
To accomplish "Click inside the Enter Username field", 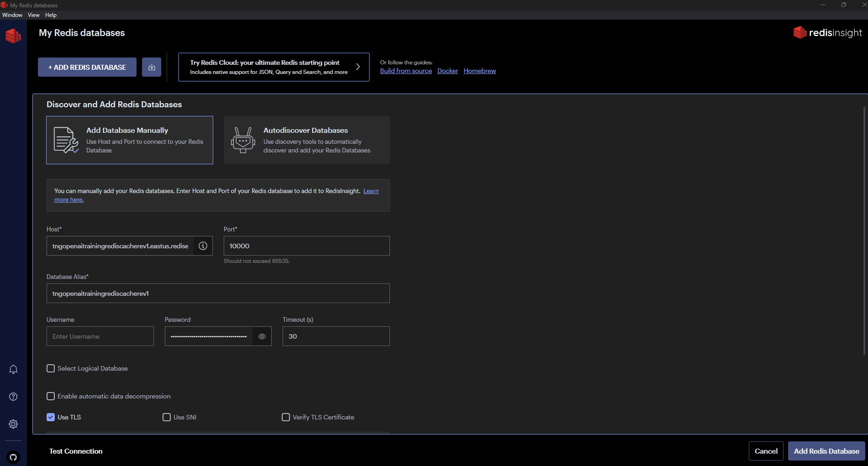I will point(100,336).
